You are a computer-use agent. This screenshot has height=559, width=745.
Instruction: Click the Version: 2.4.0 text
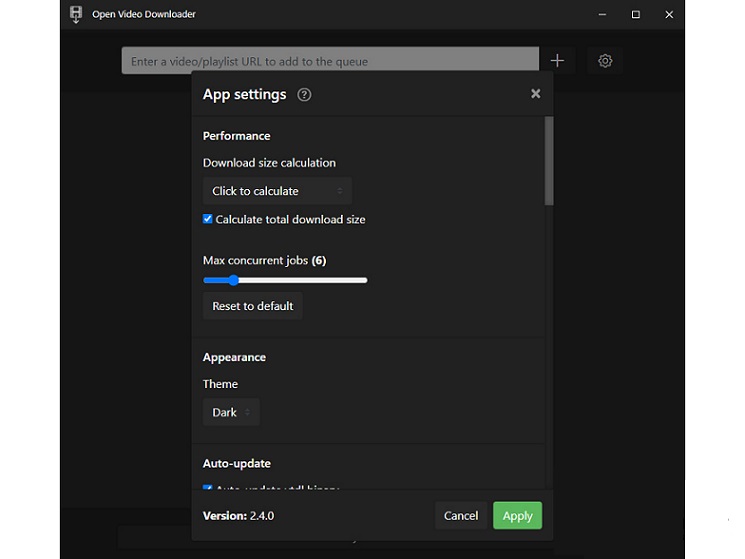click(x=239, y=516)
